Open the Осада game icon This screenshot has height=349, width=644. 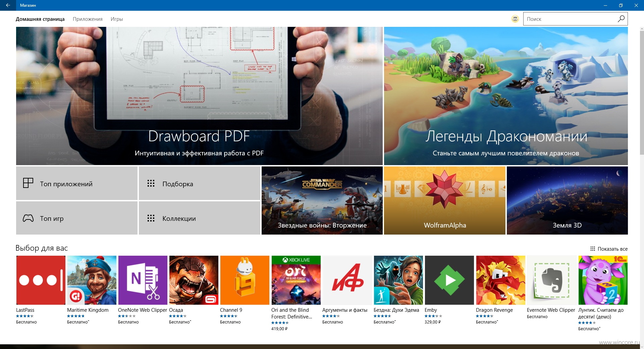point(194,280)
